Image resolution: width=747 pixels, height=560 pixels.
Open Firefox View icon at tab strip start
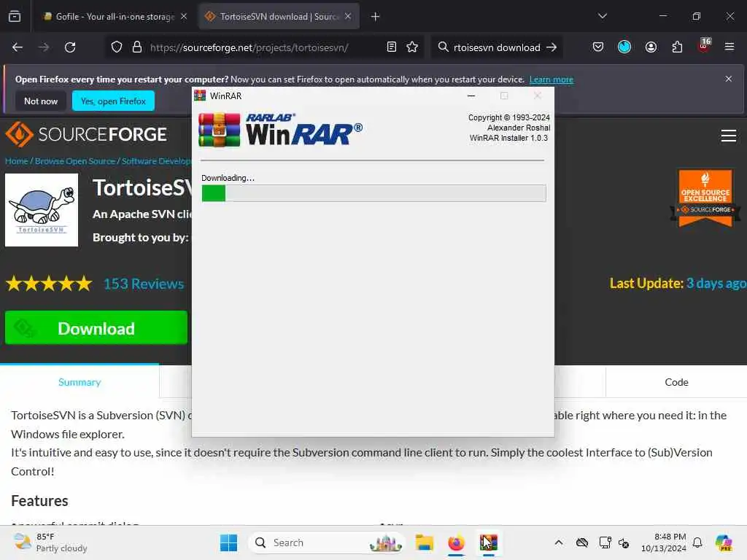click(15, 16)
